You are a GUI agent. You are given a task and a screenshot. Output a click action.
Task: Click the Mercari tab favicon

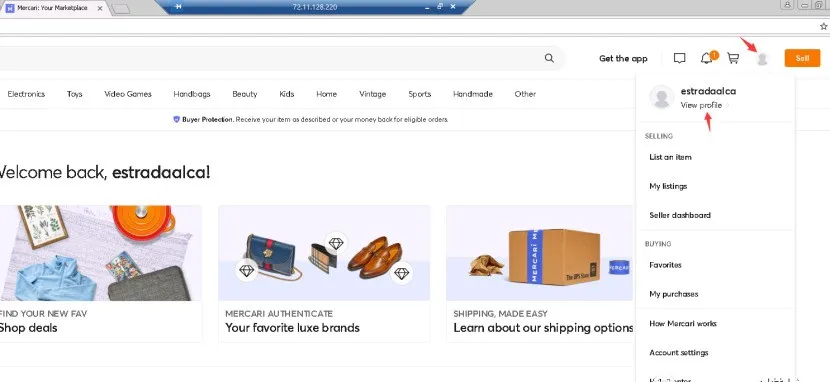click(x=10, y=8)
